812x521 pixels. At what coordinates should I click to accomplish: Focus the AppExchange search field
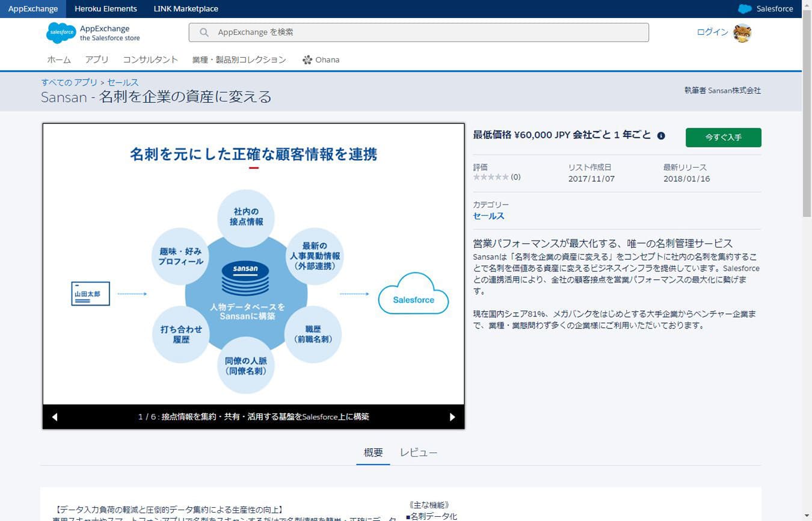[419, 32]
